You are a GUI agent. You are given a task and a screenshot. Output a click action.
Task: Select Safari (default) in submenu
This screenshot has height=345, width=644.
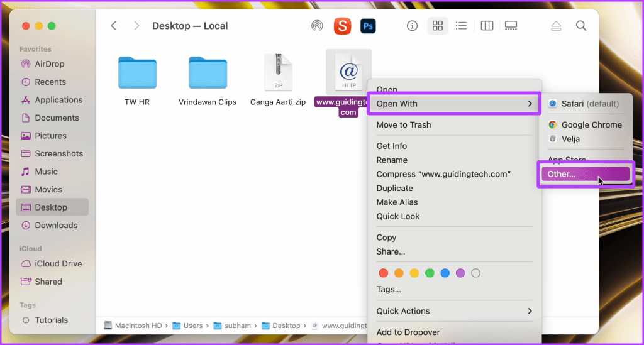586,104
